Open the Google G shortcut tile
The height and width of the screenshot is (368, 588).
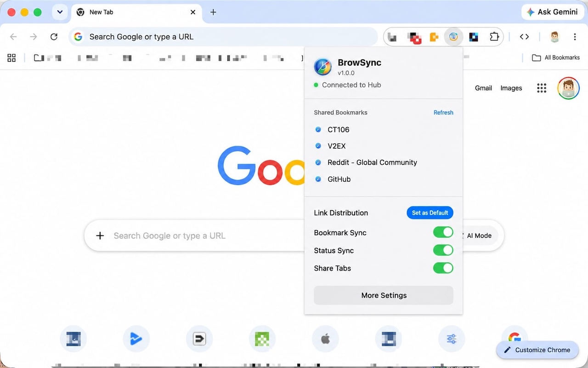point(514,336)
